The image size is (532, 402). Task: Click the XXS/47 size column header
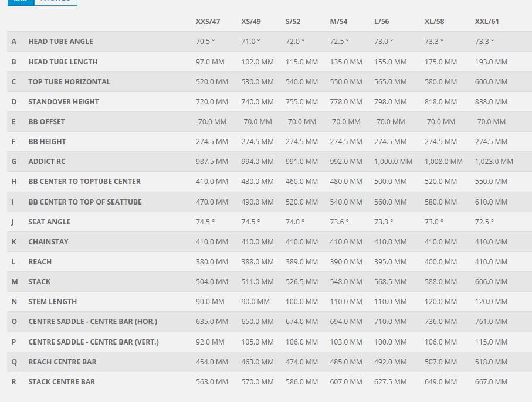coord(208,22)
